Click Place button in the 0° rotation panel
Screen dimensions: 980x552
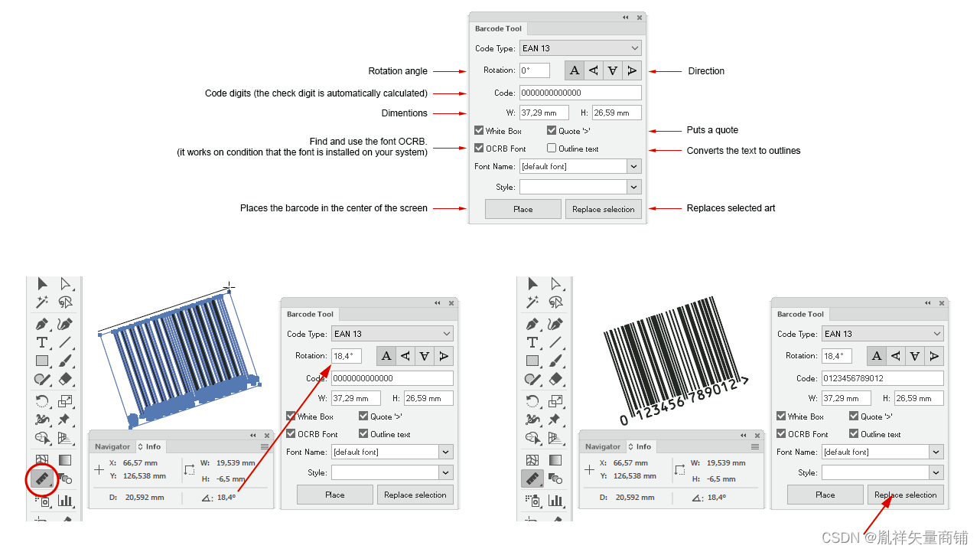[523, 209]
